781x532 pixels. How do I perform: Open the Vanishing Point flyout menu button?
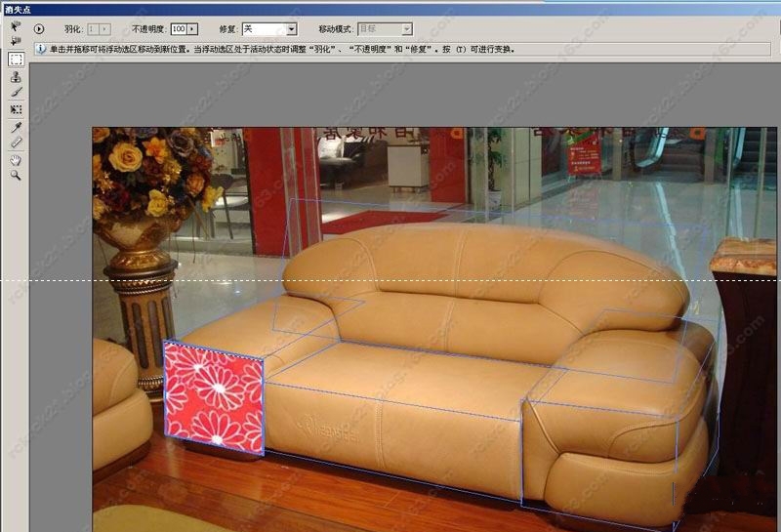point(39,29)
